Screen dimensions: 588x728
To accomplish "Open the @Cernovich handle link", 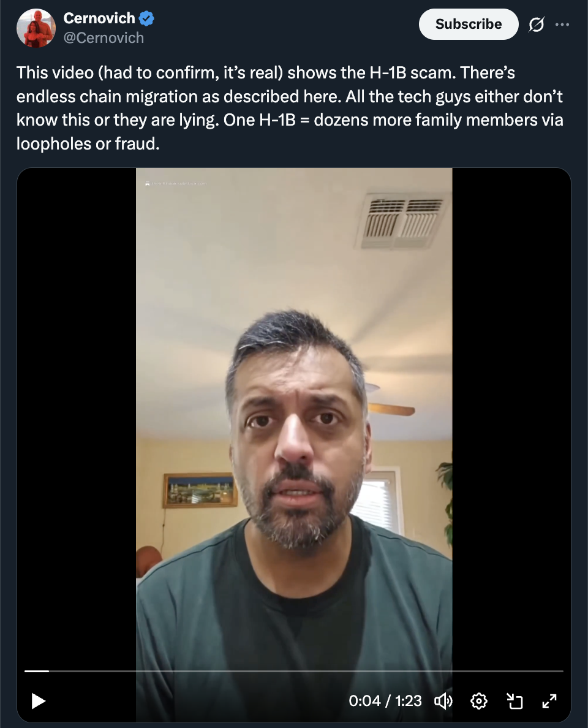I will (104, 37).
